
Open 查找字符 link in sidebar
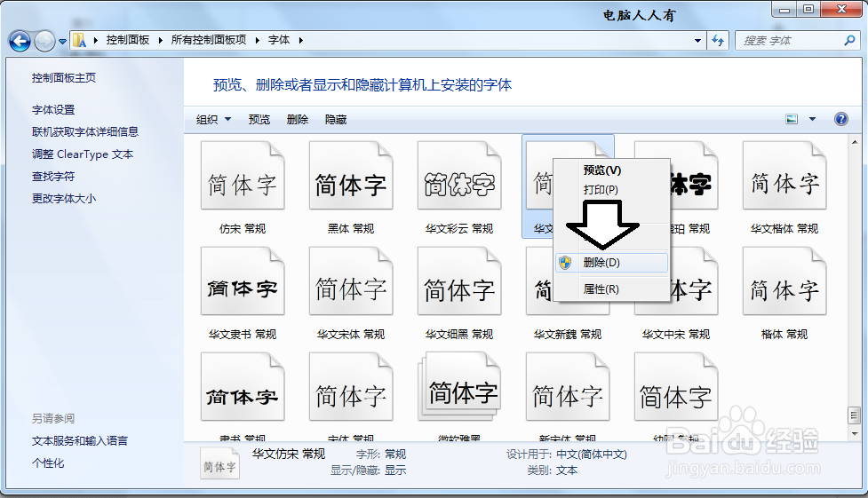(x=53, y=177)
